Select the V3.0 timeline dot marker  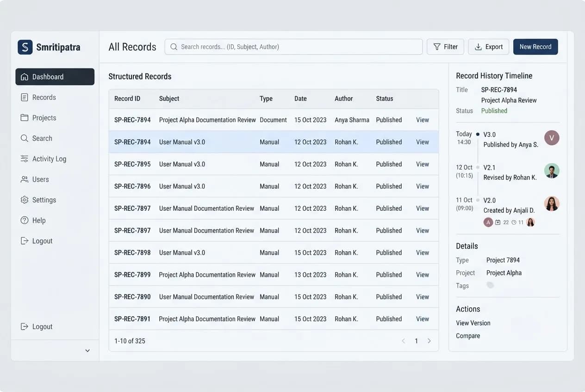478,135
